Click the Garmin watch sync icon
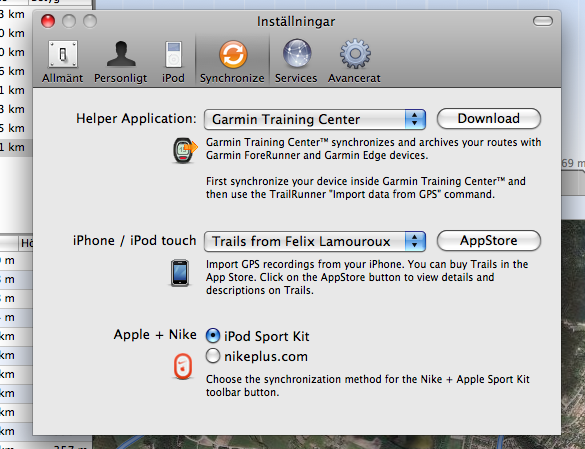The width and height of the screenshot is (585, 449). tap(185, 150)
